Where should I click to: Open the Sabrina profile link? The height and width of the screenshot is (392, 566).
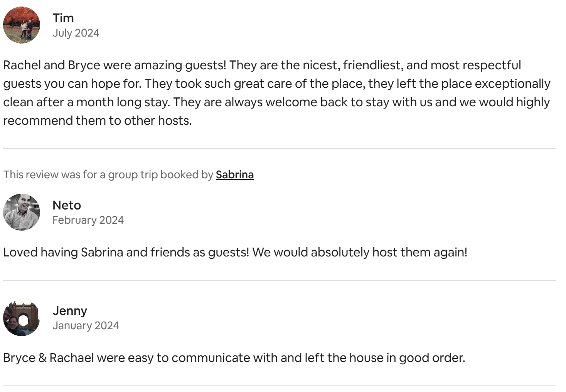234,174
